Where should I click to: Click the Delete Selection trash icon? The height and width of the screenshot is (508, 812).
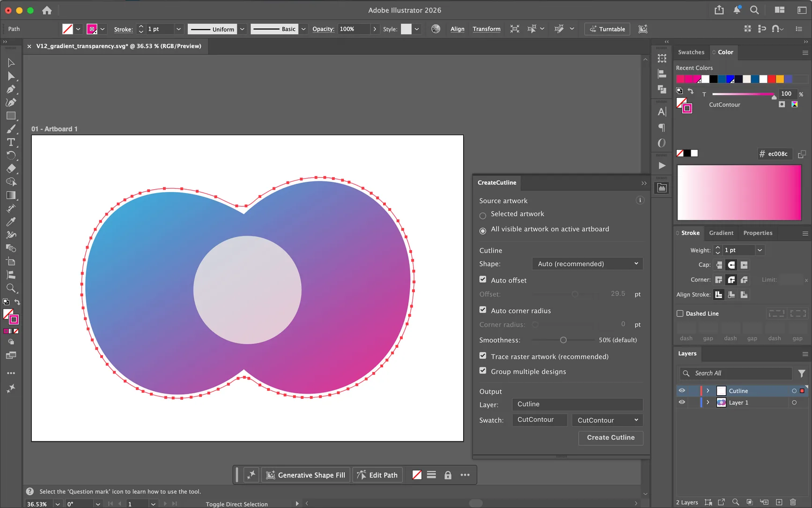[793, 502]
